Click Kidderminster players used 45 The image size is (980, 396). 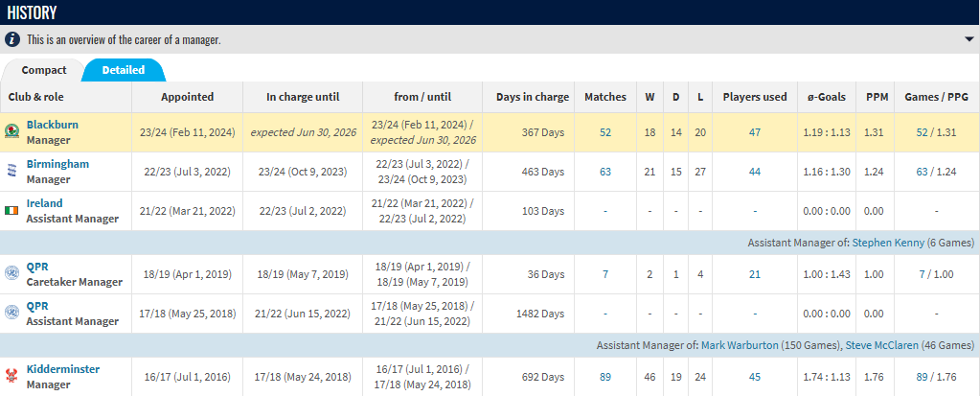(755, 377)
